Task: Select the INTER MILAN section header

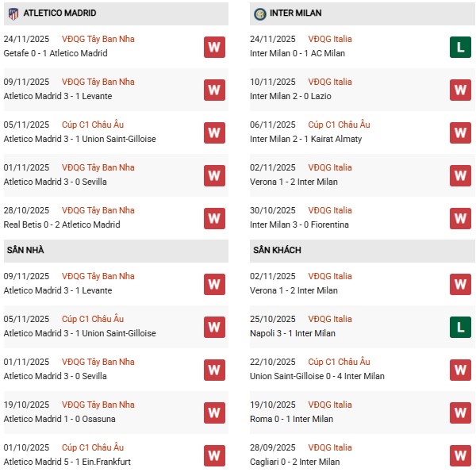Action: point(296,13)
